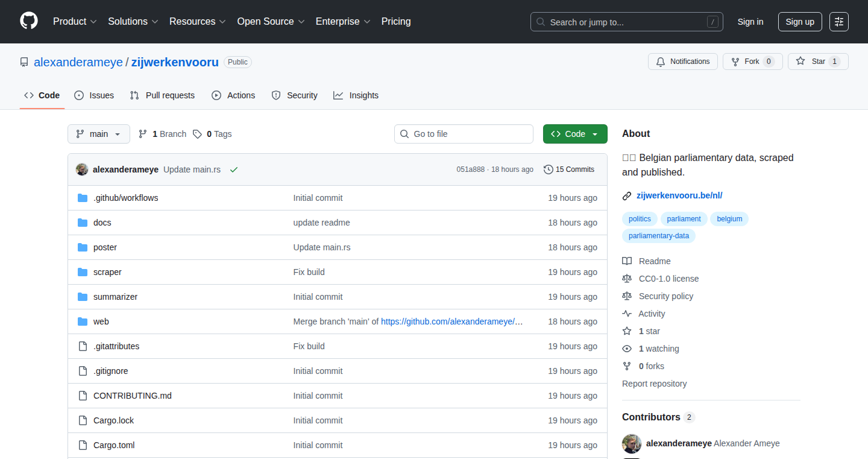
Task: Click the folder icon for docs
Action: click(83, 223)
